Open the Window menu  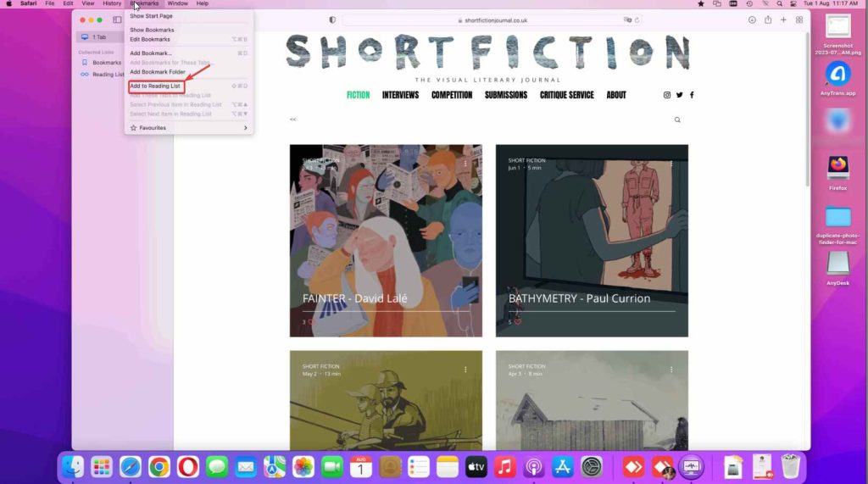(x=178, y=3)
